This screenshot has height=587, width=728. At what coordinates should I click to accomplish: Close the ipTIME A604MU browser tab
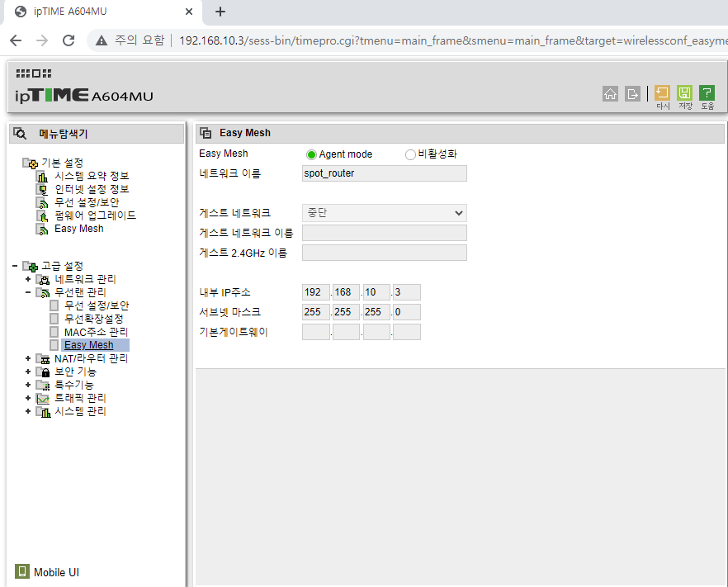click(x=189, y=12)
